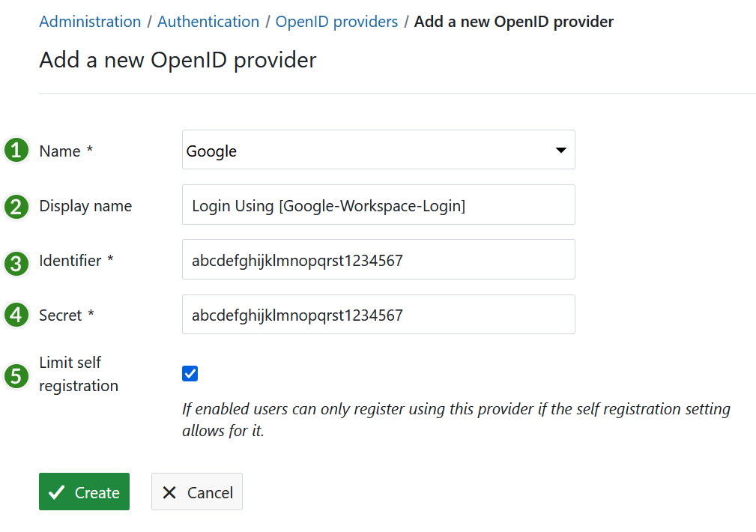Uncheck the Limit self registration checkbox

190,373
